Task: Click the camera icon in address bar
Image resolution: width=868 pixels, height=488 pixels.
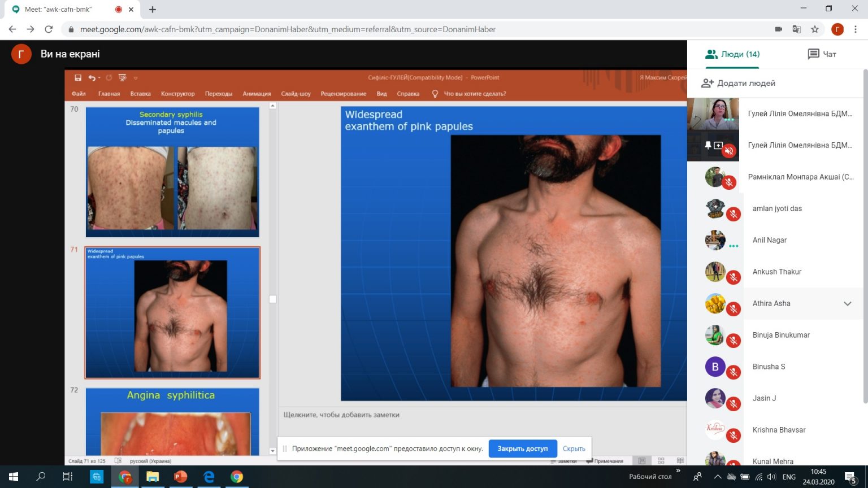Action: [778, 29]
